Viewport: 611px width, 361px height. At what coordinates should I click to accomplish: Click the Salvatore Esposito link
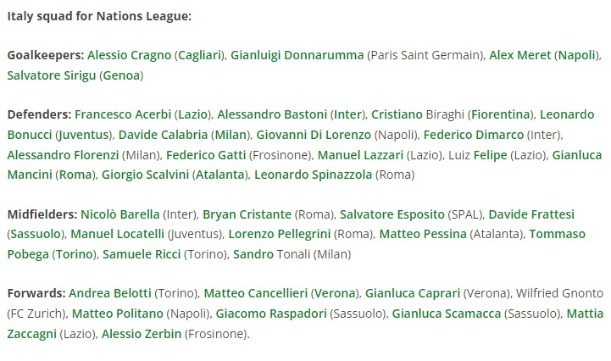392,214
